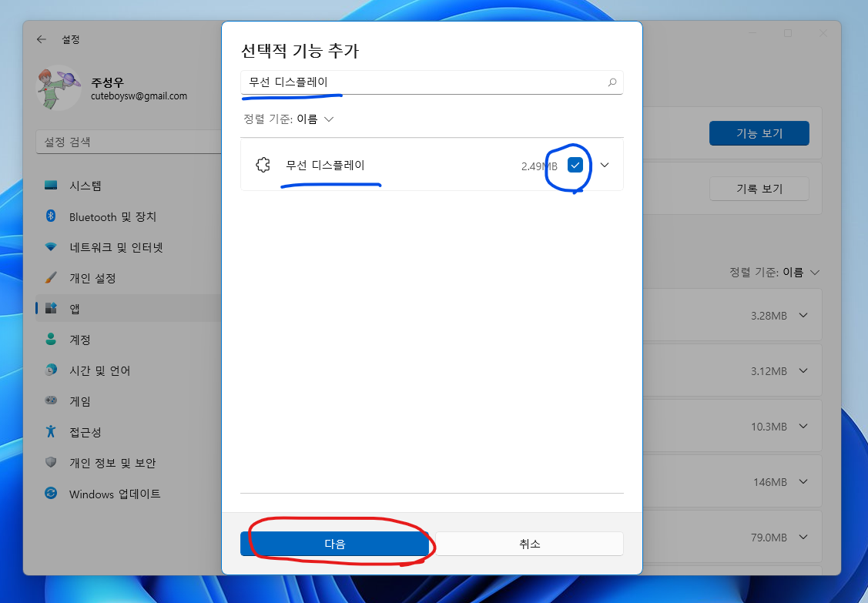Click the 무선 디스플레이 puzzle icon
Screen dimensions: 868x603
(263, 165)
